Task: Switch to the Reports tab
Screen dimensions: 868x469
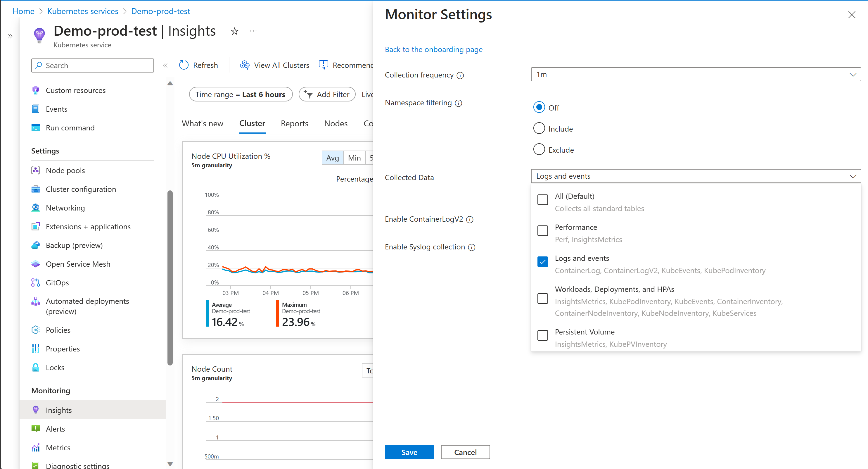Action: [294, 123]
